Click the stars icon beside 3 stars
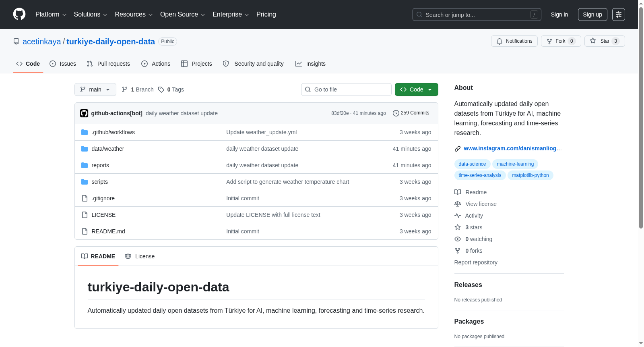The image size is (644, 347). (458, 227)
